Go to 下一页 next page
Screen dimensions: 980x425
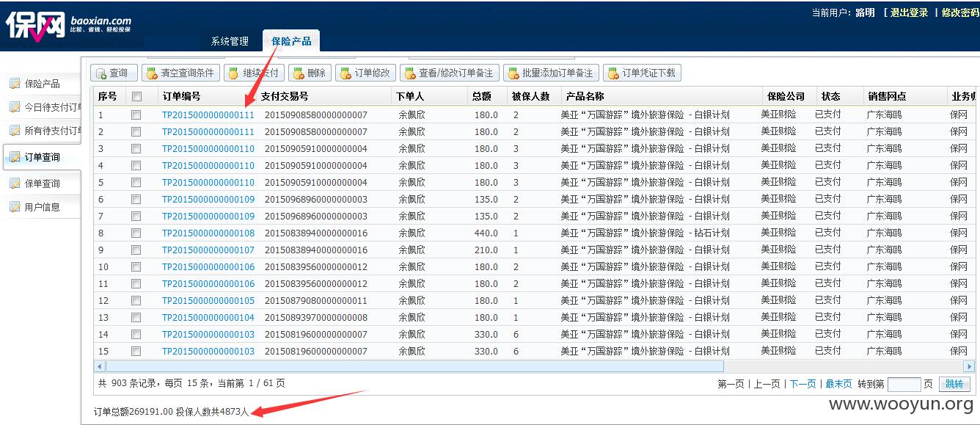coord(802,384)
